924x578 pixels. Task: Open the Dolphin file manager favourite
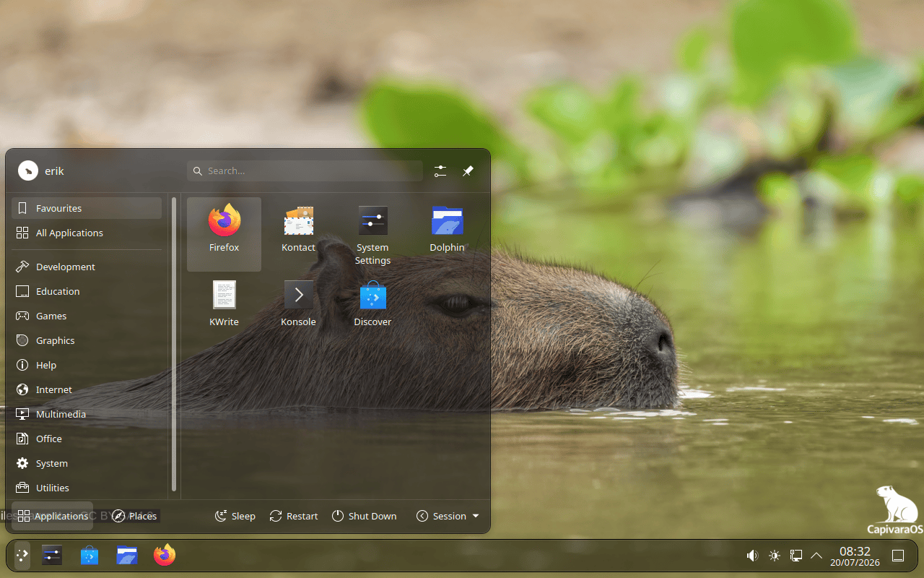pos(447,234)
